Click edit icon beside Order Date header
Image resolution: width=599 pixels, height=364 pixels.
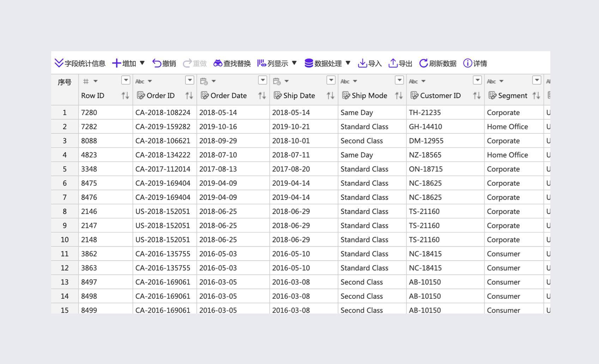(x=205, y=96)
